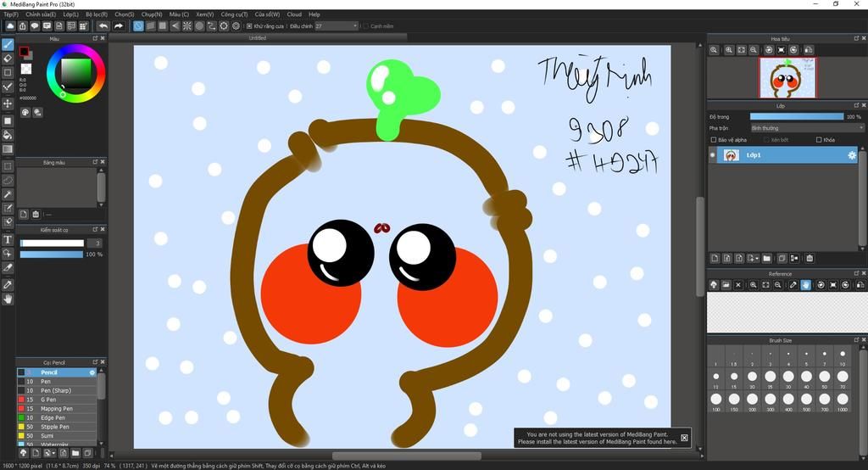This screenshot has width=868, height=470.
Task: Open the Lớp(L) menu
Action: point(70,14)
